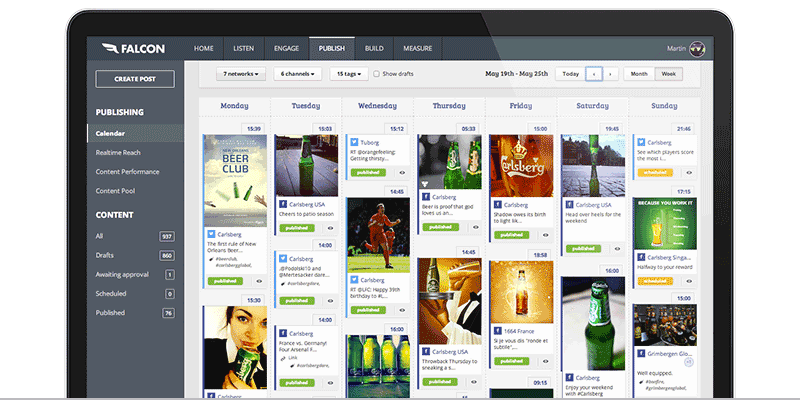
Task: Switch to the MEASURE tab
Action: click(417, 48)
